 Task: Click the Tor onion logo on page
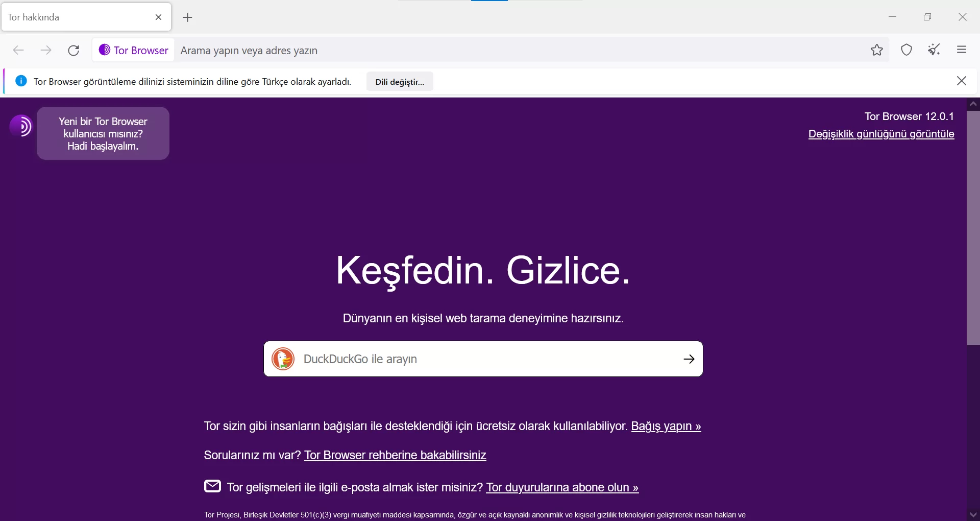click(20, 126)
